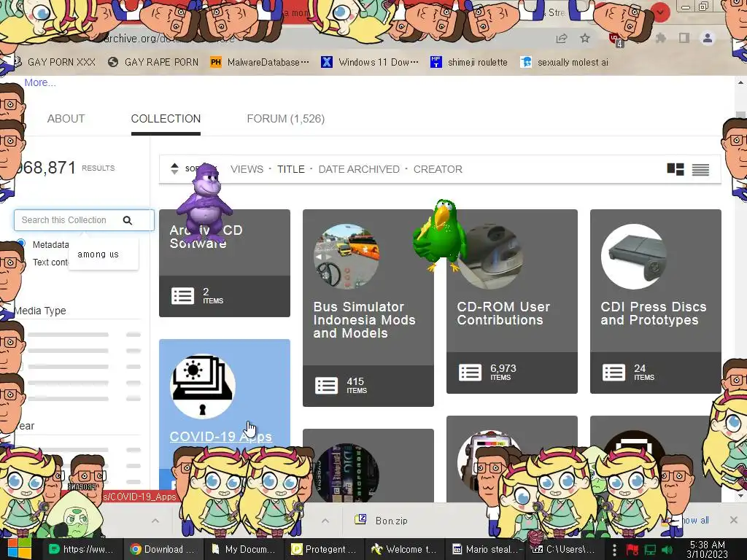Screen dimensions: 747x560
Task: Expand options chevron left of Bon.zip
Action: pos(325,521)
